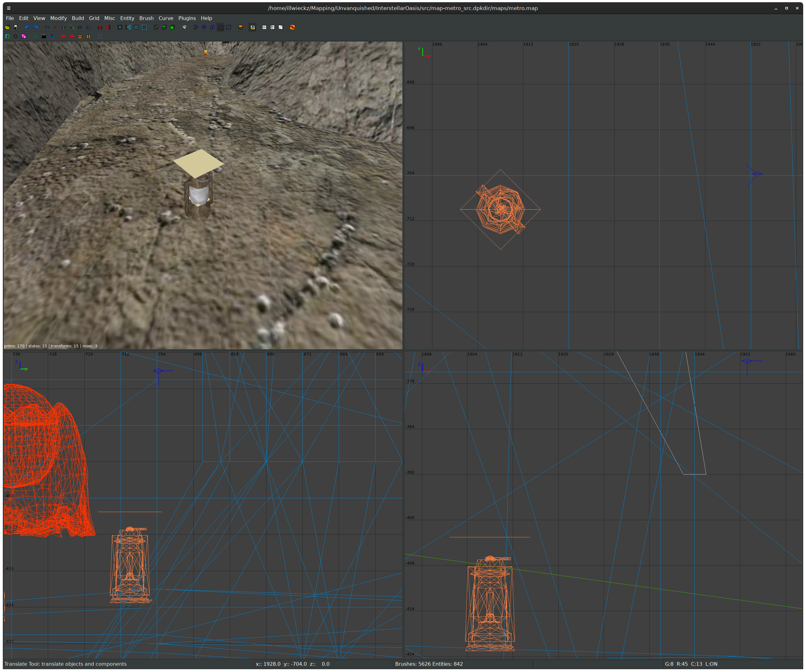Insert a patch cap with the orange cylinder icon
806x672 pixels.
point(241,27)
